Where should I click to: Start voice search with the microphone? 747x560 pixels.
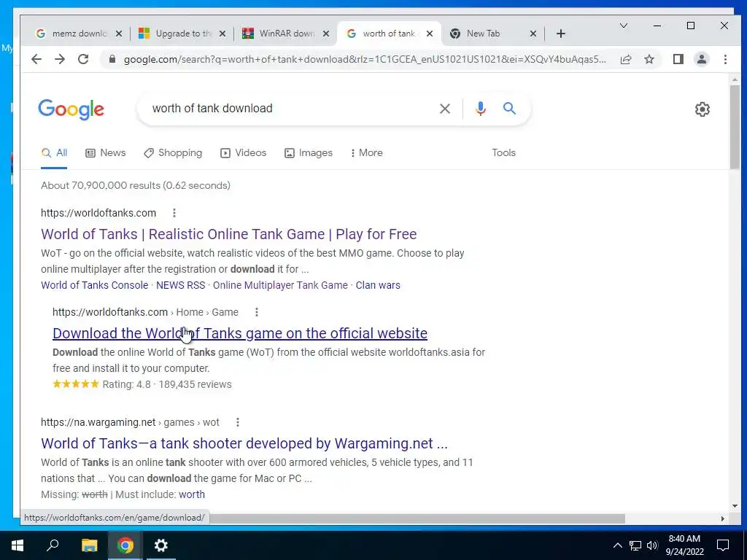pyautogui.click(x=480, y=109)
